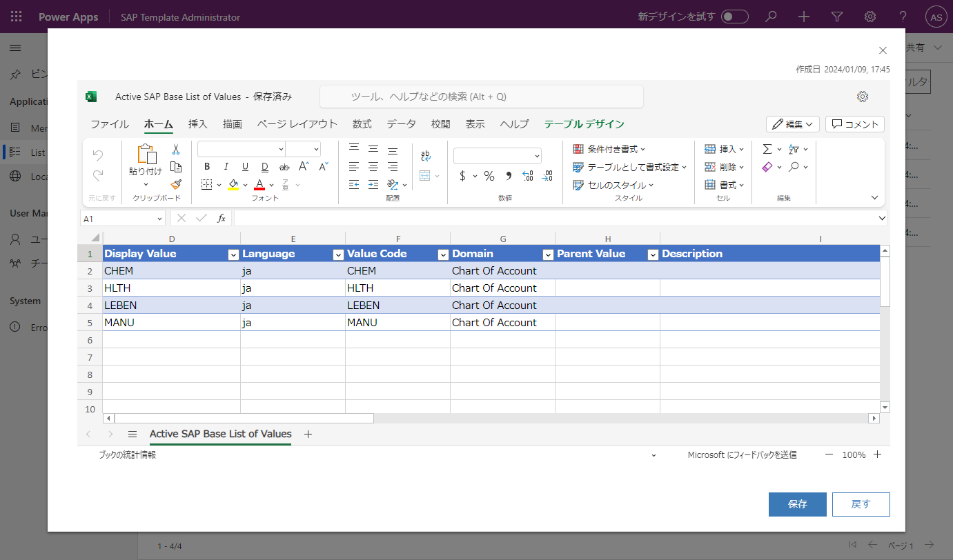Screen dimensions: 953x560
Task: Open テーブルとして書式設定 options
Action: (x=630, y=167)
